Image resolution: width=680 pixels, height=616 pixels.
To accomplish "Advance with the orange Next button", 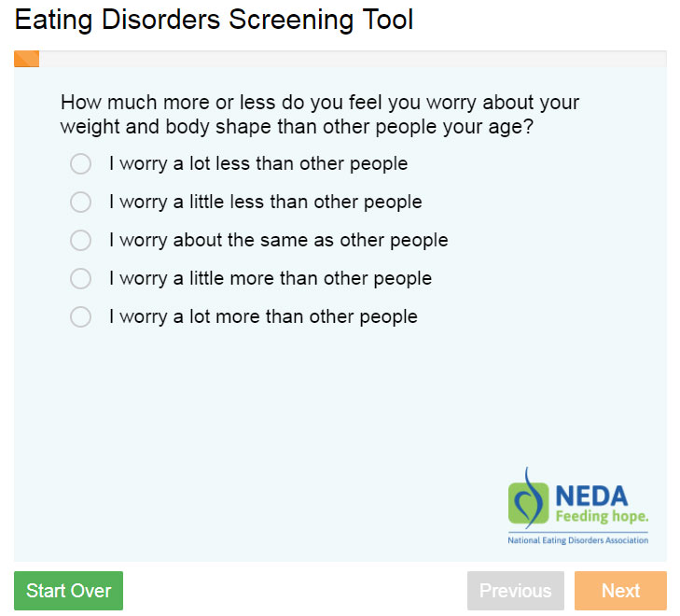I will pos(620,591).
